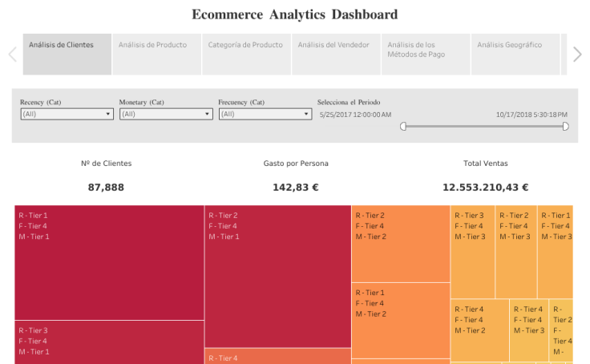Open the Monetary (Cat) dropdown
The width and height of the screenshot is (590, 364).
point(166,114)
